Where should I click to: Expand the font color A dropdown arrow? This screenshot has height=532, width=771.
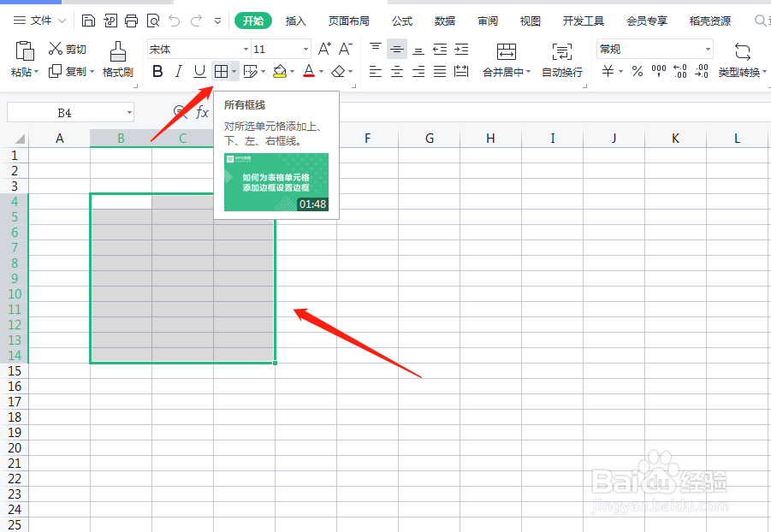click(323, 72)
